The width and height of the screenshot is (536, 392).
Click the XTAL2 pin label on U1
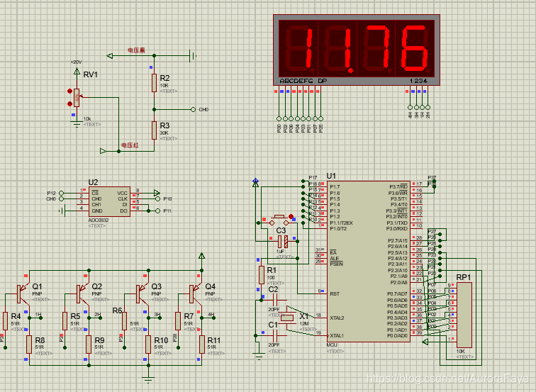(x=337, y=318)
